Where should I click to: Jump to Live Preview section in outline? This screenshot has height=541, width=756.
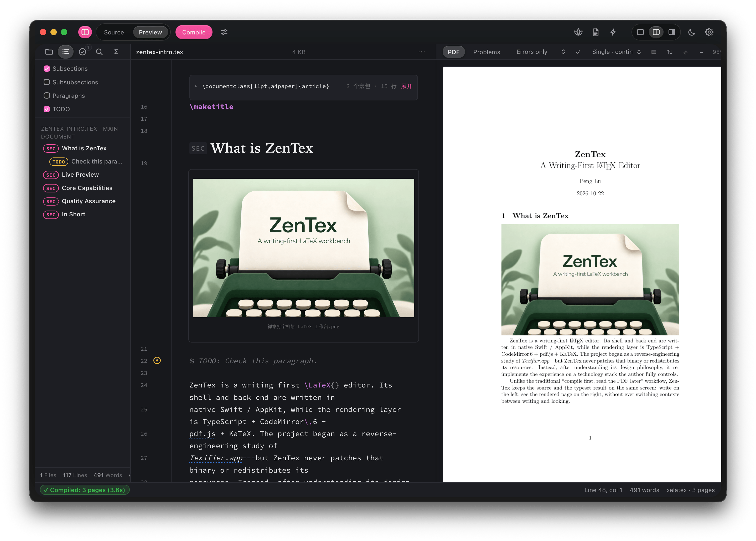(80, 175)
